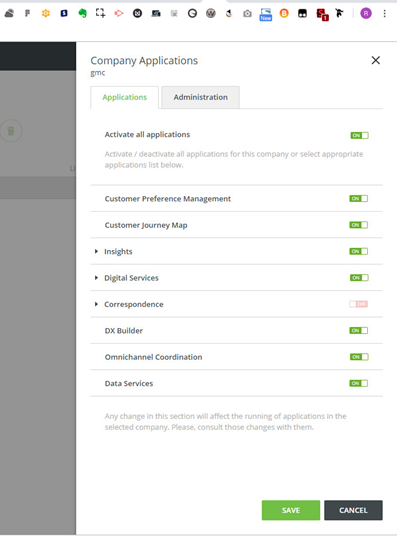
Task: Click the dark monitor extension icon
Action: click(x=156, y=13)
